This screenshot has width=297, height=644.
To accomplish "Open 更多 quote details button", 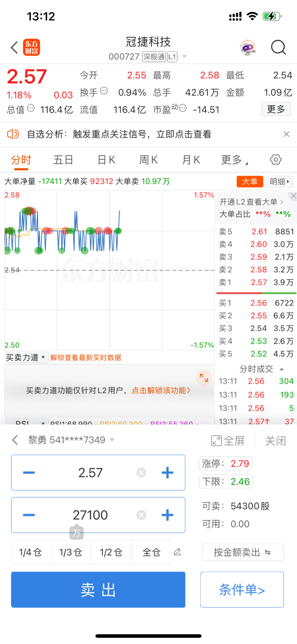I will 276,109.
